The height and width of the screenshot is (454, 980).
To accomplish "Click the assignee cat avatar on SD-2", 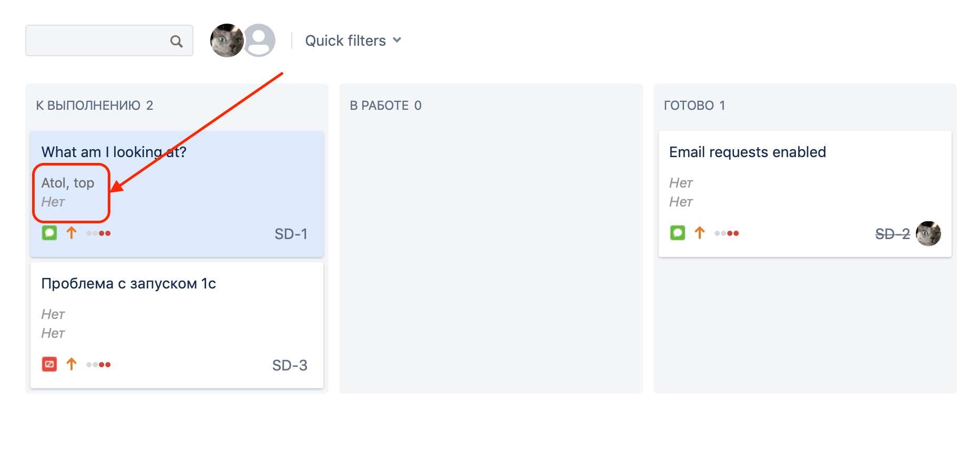I will (x=928, y=234).
